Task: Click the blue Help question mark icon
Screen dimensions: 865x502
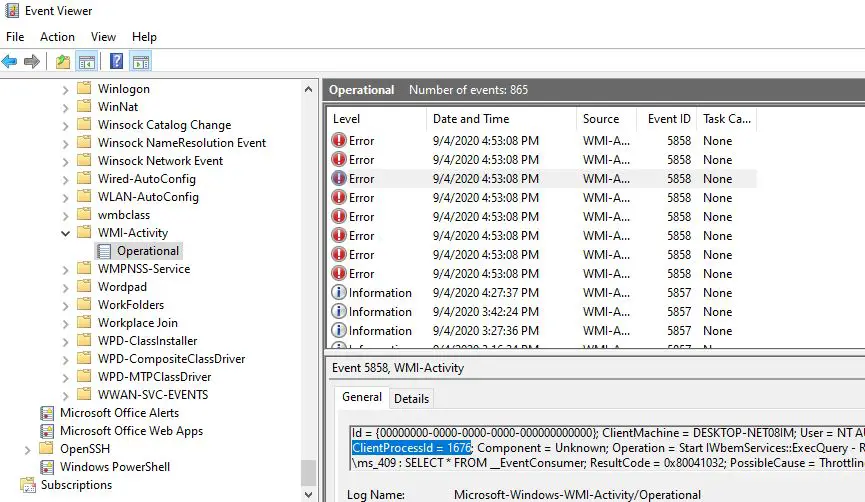Action: point(117,62)
